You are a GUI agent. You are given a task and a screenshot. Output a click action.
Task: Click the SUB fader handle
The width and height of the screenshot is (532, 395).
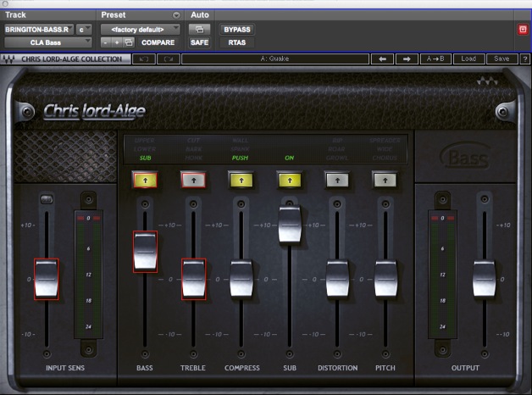tap(290, 225)
